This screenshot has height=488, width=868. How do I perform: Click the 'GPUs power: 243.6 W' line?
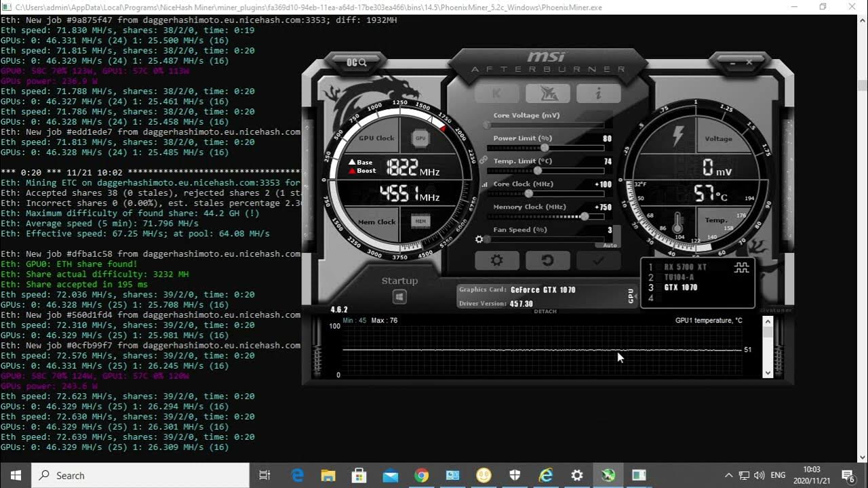tap(49, 386)
